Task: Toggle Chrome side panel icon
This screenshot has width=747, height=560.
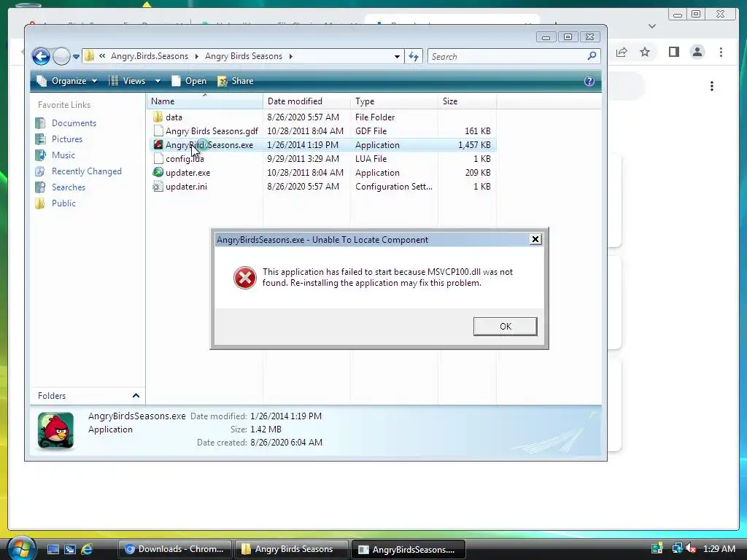Action: point(673,52)
